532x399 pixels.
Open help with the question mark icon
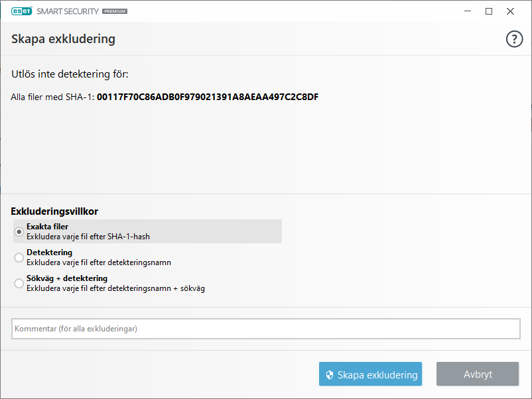[x=514, y=40]
